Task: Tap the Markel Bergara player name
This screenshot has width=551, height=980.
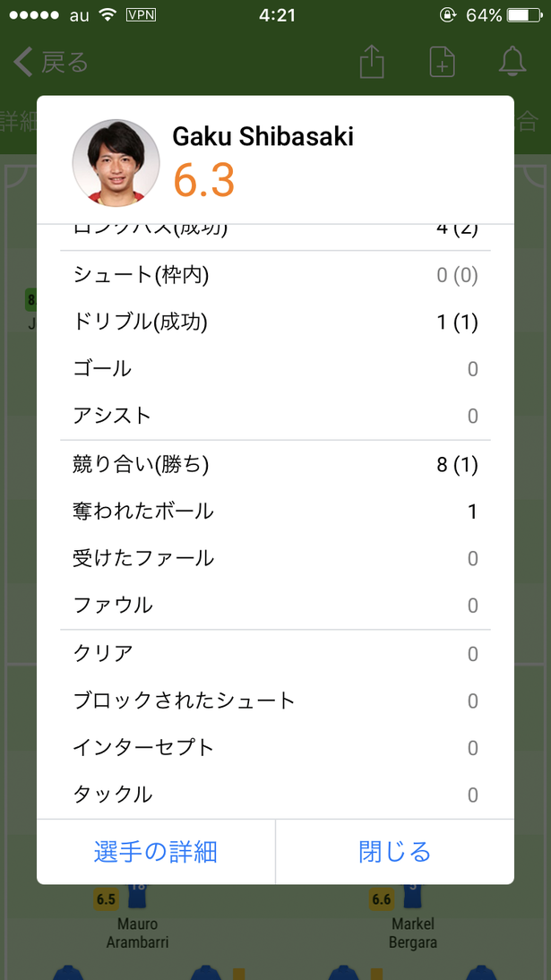Action: [413, 933]
